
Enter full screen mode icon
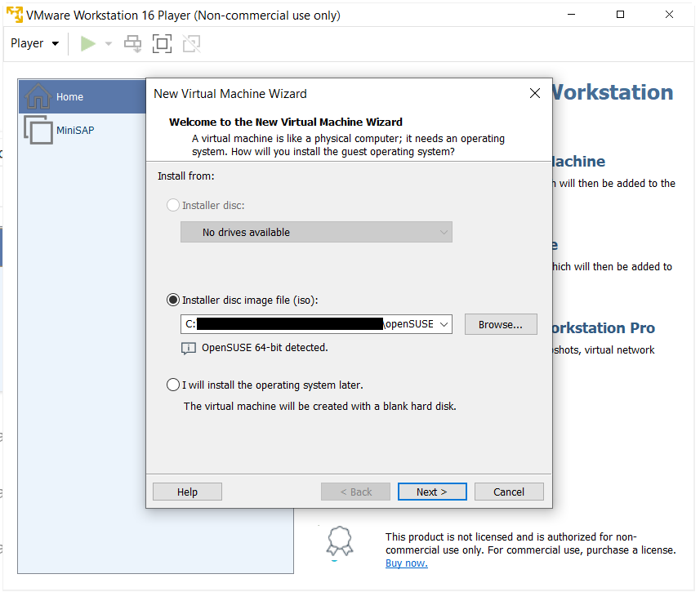[x=162, y=44]
